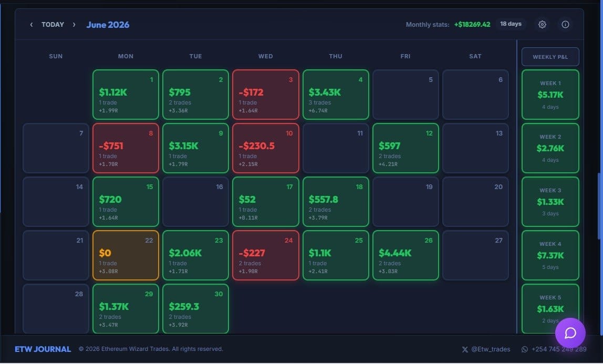Open June 10 losing day -$230.5
This screenshot has width=603, height=364.
[x=266, y=148]
